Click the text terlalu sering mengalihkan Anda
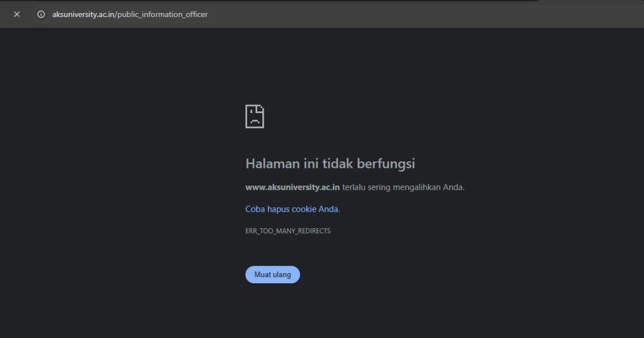Viewport: 644px width, 338px height. click(x=403, y=187)
